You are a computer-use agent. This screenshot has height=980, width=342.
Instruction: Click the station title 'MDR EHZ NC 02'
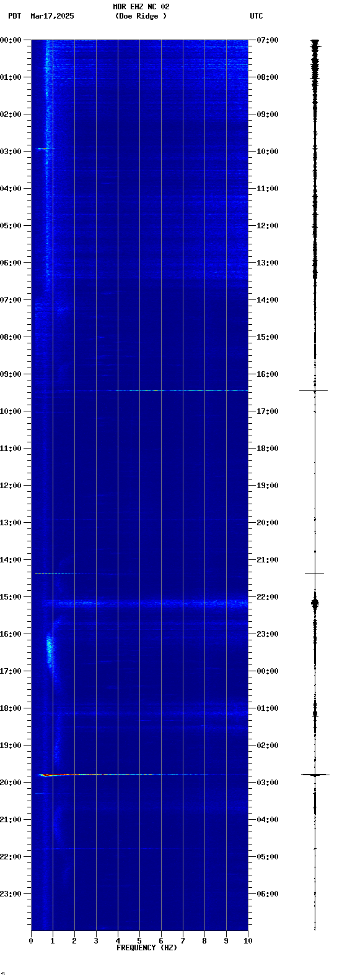141,7
